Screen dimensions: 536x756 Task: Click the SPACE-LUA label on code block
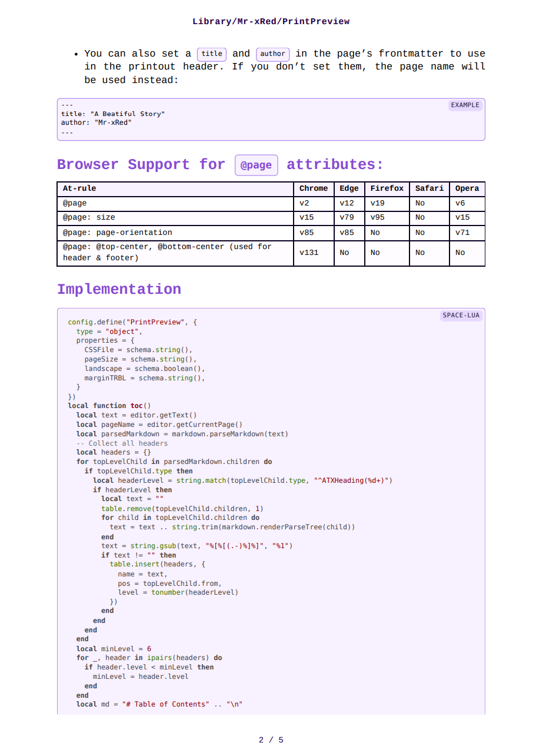click(x=461, y=316)
